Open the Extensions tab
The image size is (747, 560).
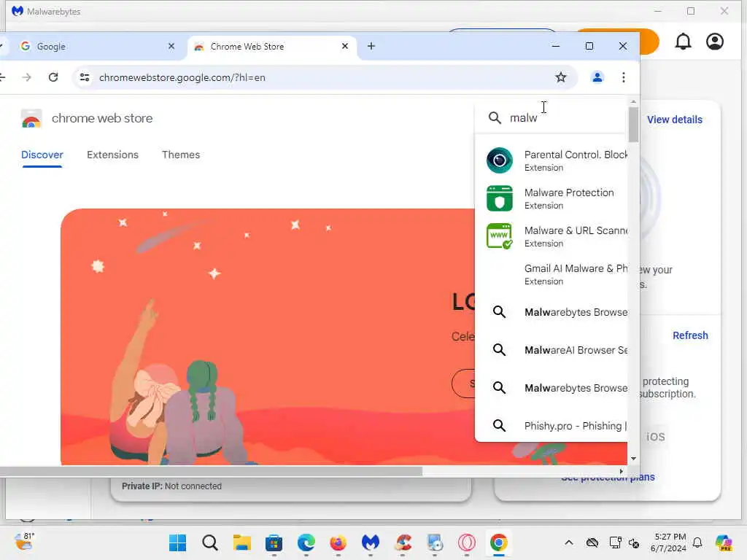coord(112,155)
